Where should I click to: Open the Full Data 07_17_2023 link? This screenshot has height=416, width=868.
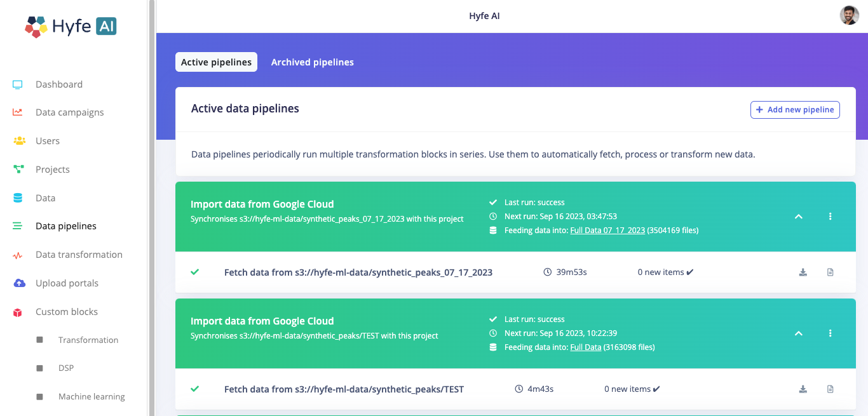click(x=607, y=231)
